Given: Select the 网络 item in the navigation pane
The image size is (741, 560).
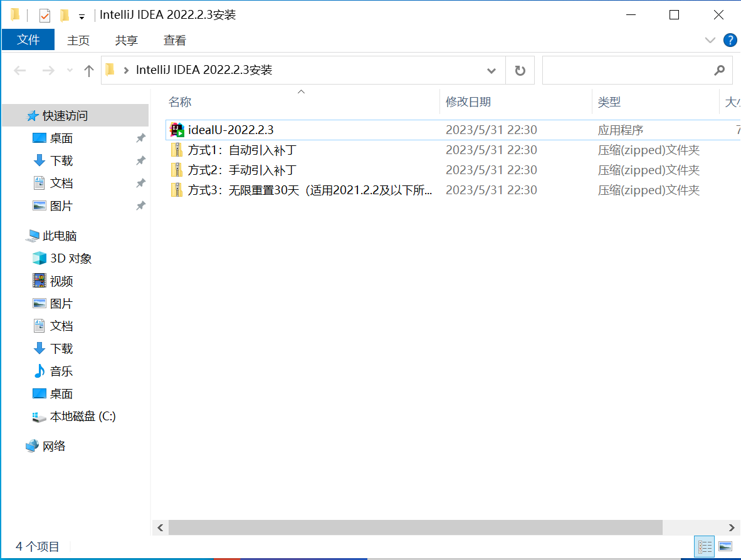Looking at the screenshot, I should (53, 445).
